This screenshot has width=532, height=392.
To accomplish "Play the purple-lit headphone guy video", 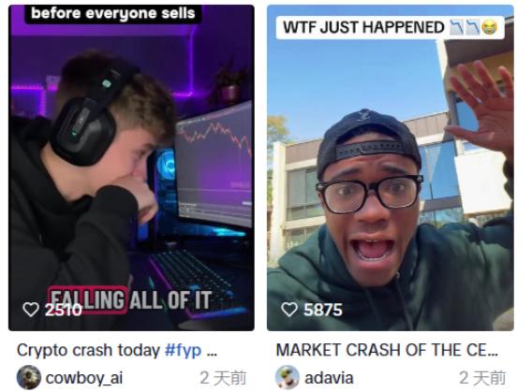I will pyautogui.click(x=131, y=167).
